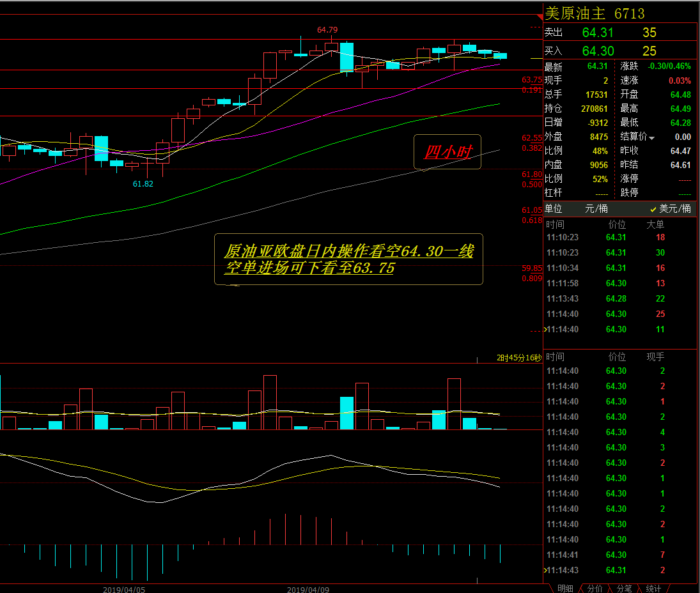
Task: Click the 美原油主 6713 contract title
Action: tap(595, 13)
